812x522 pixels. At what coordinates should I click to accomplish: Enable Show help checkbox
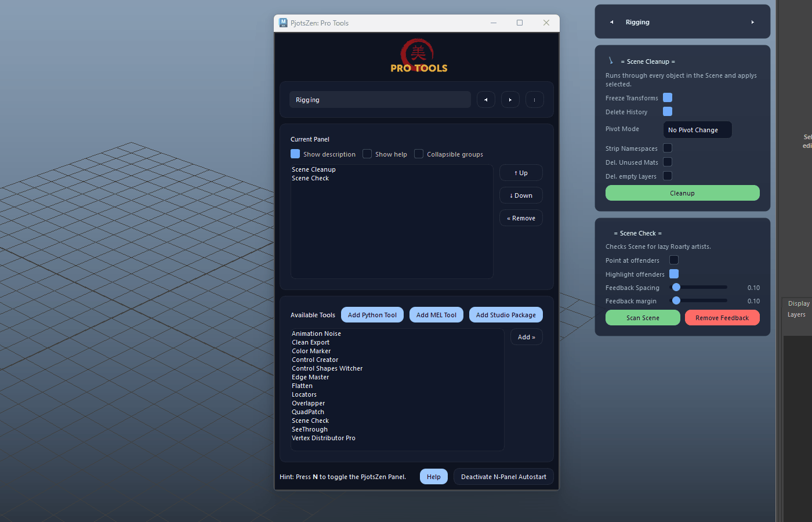[x=367, y=154]
